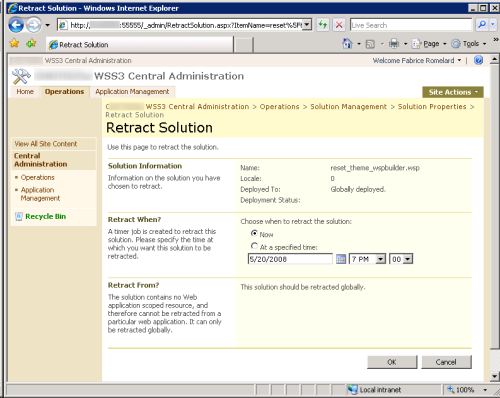Click the Central Administration tools logo icon
This screenshot has width=500, height=398.
click(21, 76)
